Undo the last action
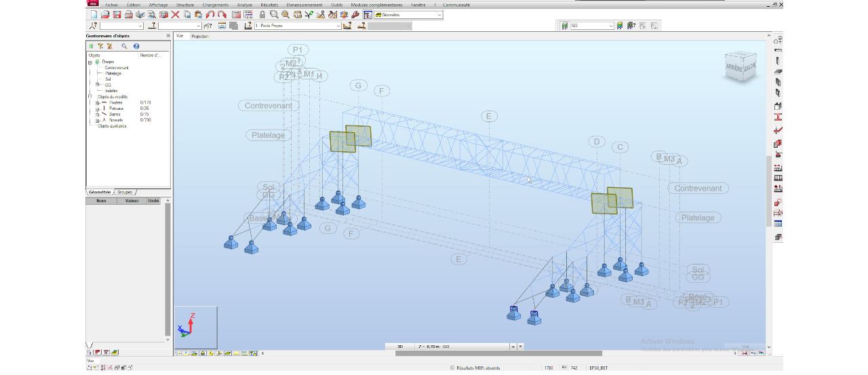Screen dimensions: 868x375 tap(210, 14)
